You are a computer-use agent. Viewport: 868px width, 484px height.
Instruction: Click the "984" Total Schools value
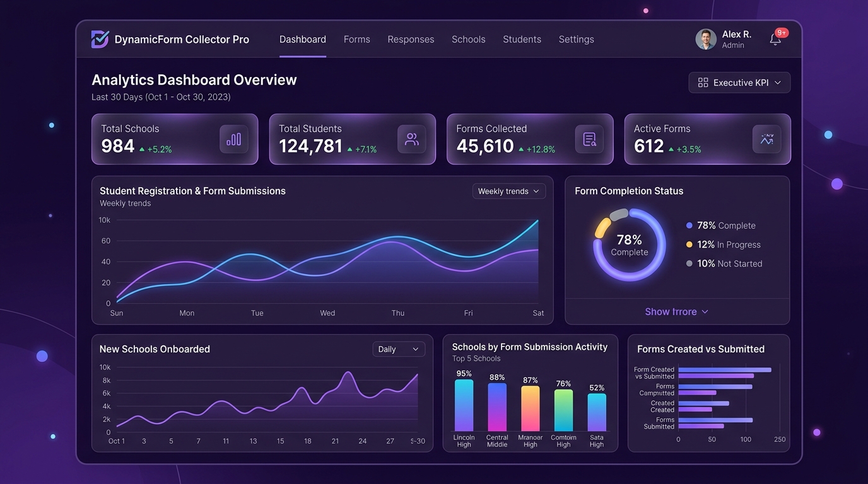coord(118,146)
